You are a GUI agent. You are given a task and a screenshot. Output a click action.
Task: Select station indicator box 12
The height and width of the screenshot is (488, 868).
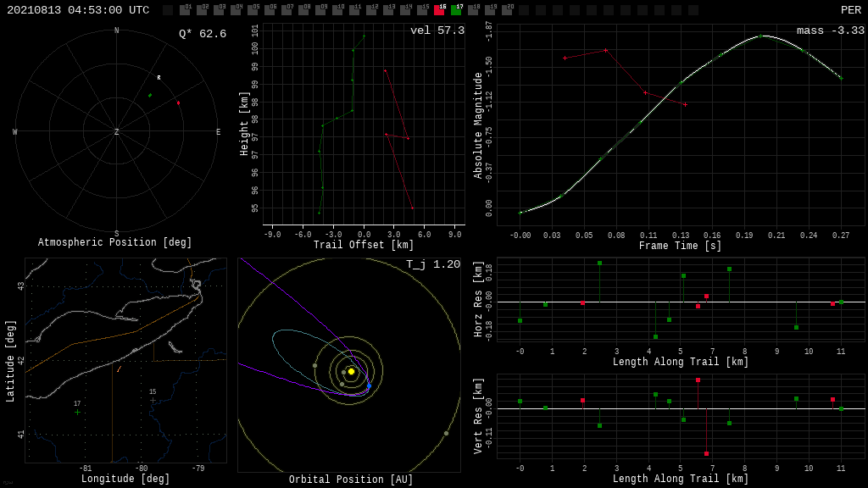click(x=371, y=9)
